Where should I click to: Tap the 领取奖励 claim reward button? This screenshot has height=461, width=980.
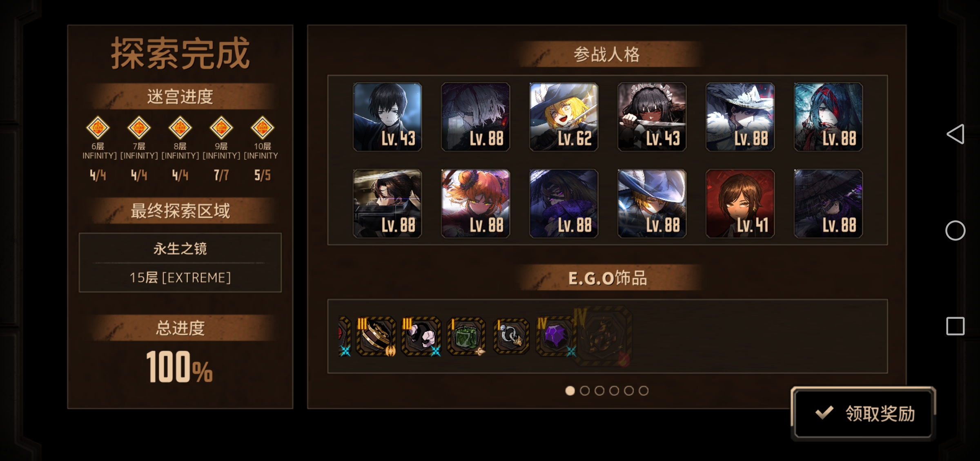click(863, 413)
